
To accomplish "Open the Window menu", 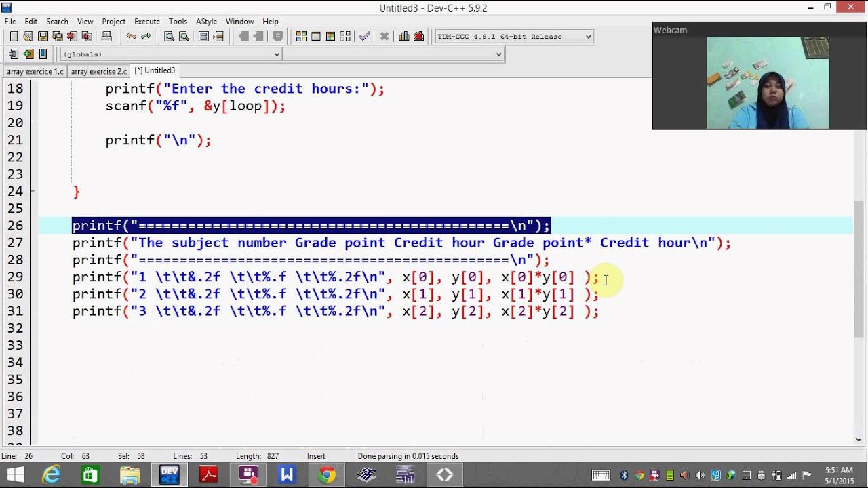I will click(239, 22).
